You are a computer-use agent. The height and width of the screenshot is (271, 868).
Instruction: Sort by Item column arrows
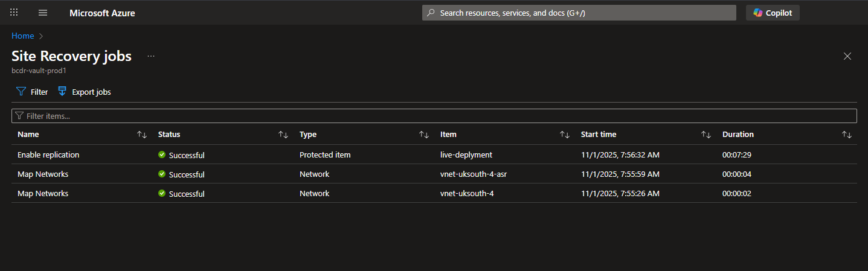click(x=565, y=135)
